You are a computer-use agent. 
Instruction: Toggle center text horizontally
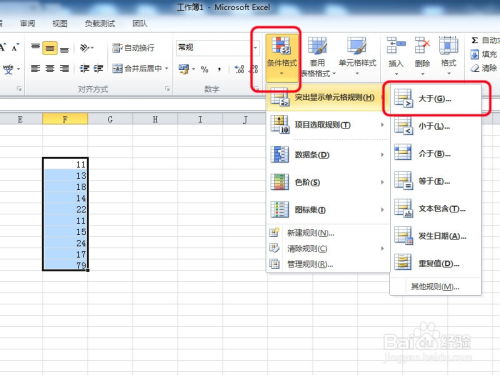[x=50, y=69]
